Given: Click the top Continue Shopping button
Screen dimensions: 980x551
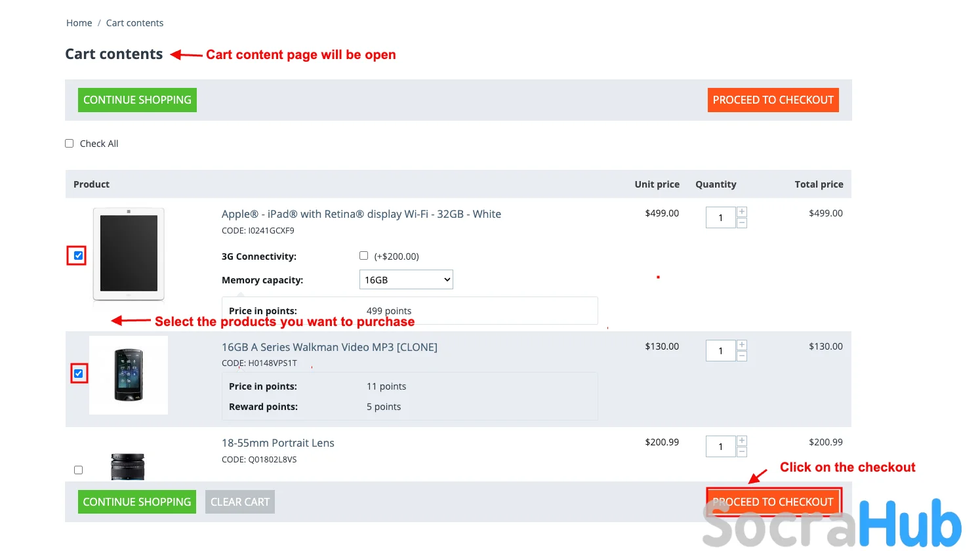Looking at the screenshot, I should point(137,100).
